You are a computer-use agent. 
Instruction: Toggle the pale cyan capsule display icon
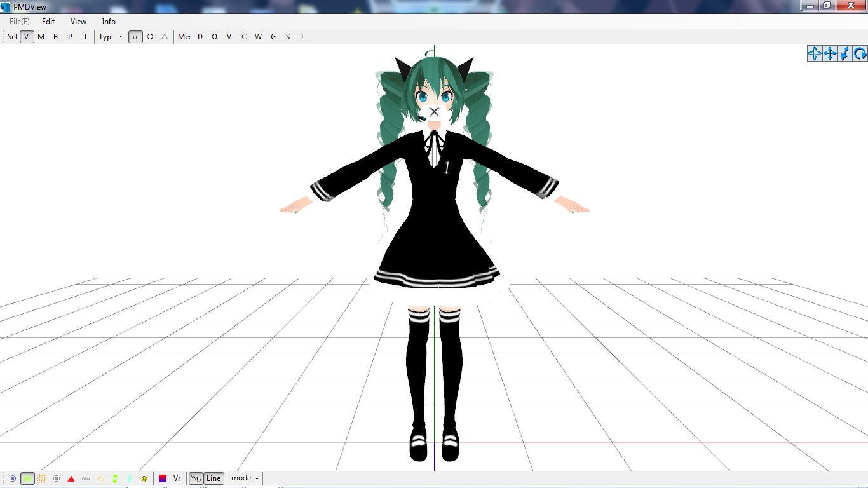click(130, 478)
